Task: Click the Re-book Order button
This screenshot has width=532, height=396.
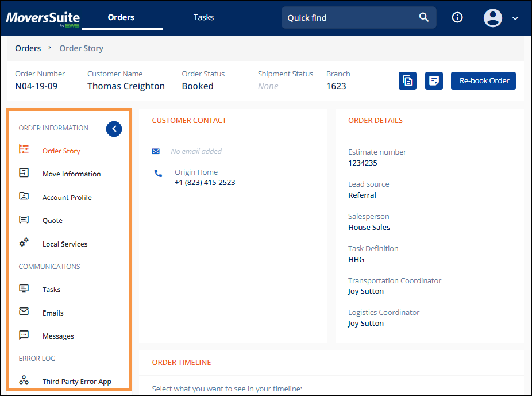Action: (483, 80)
